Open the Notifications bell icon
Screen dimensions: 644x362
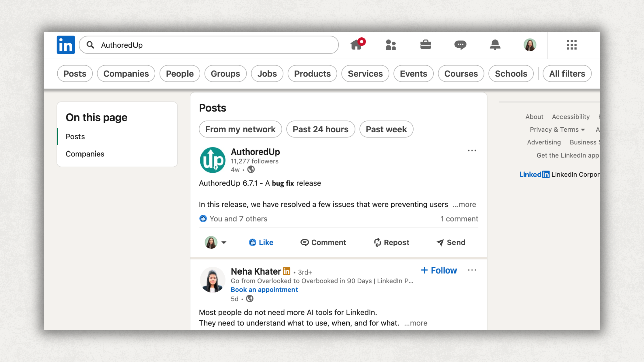[495, 45]
